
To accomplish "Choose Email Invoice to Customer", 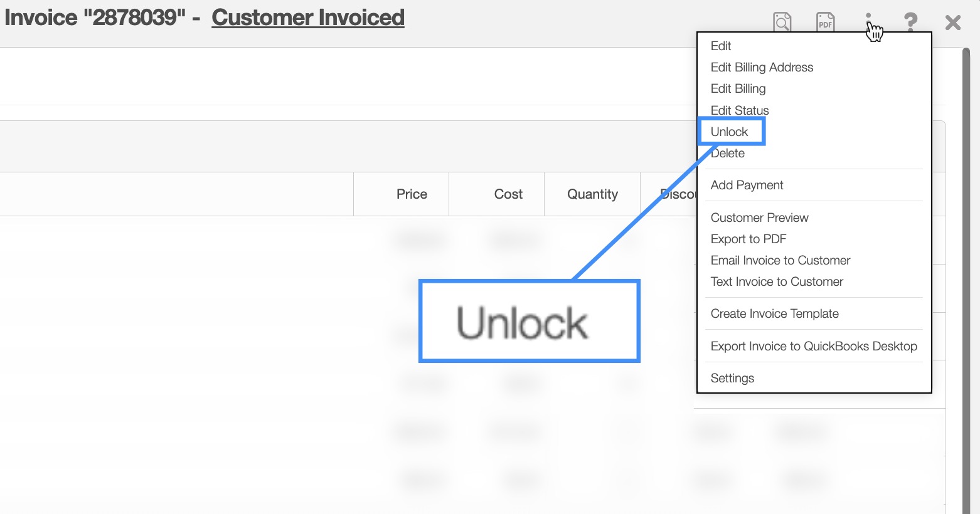I will click(780, 260).
